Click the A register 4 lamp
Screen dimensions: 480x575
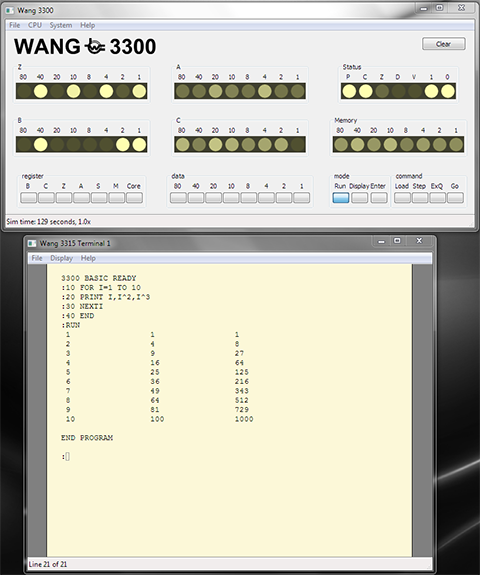pos(265,91)
